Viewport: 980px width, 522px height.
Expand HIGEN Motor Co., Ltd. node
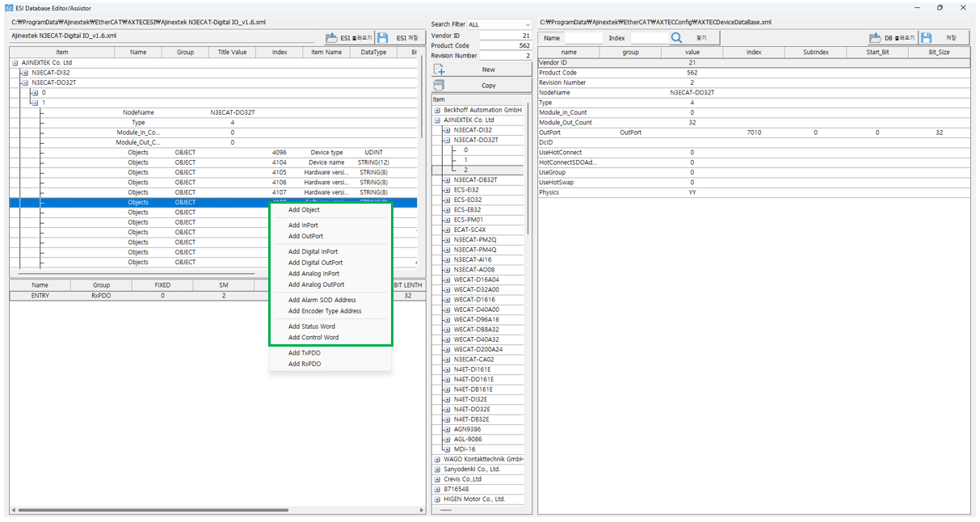point(437,499)
